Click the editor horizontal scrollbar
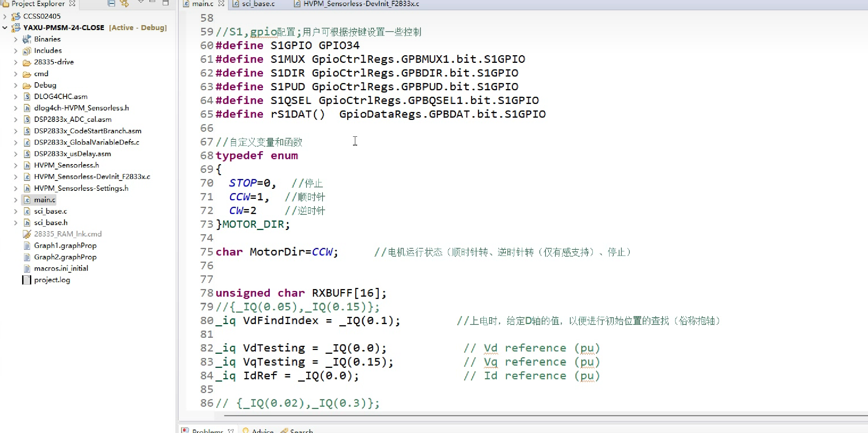This screenshot has height=433, width=868. [x=534, y=416]
